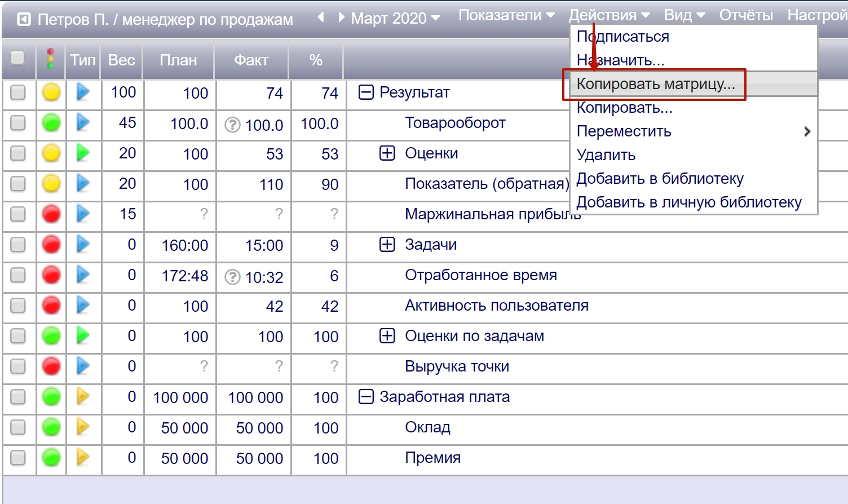Go to next month arrow
Image resolution: width=848 pixels, height=504 pixels.
point(341,17)
